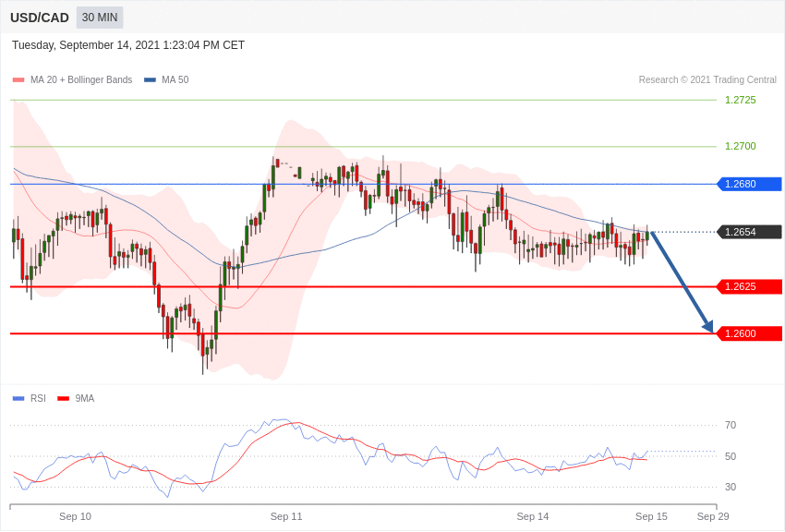Click the black 1.2654 current price tag

coord(750,232)
